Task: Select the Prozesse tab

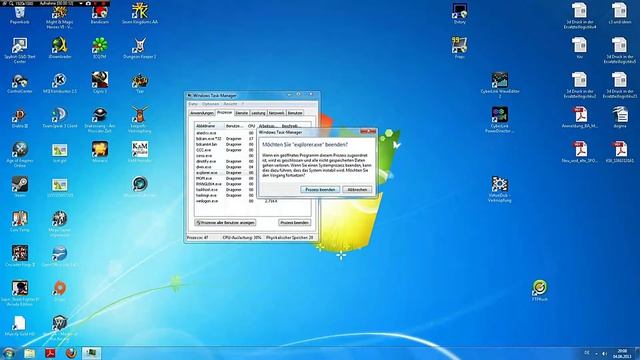Action: coord(224,113)
